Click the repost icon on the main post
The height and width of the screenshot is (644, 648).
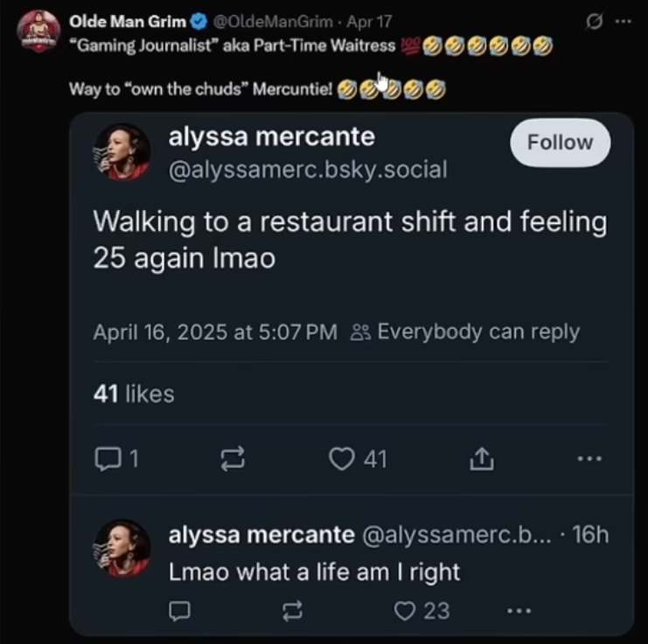[x=234, y=458]
